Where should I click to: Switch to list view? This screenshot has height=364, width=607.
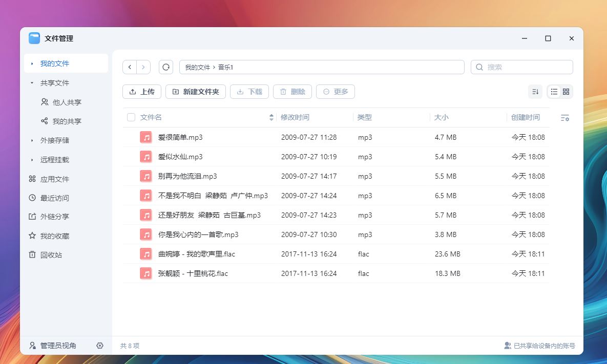point(554,92)
